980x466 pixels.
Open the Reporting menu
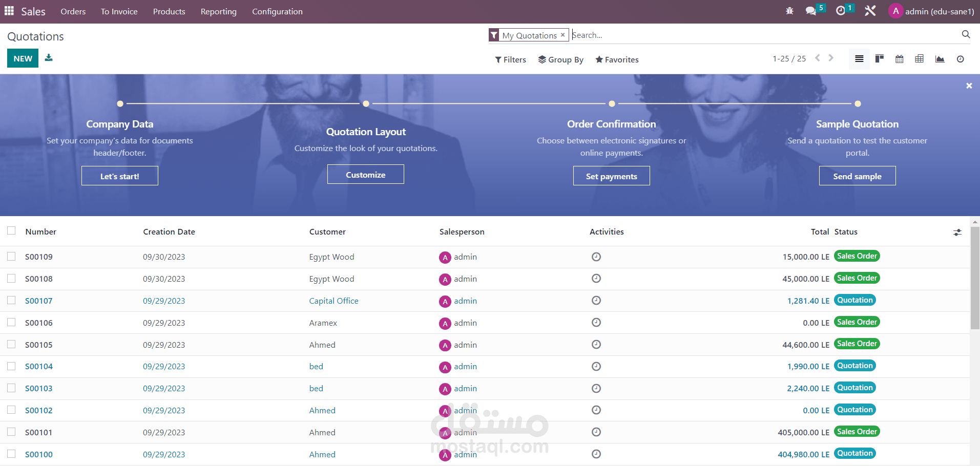point(219,11)
